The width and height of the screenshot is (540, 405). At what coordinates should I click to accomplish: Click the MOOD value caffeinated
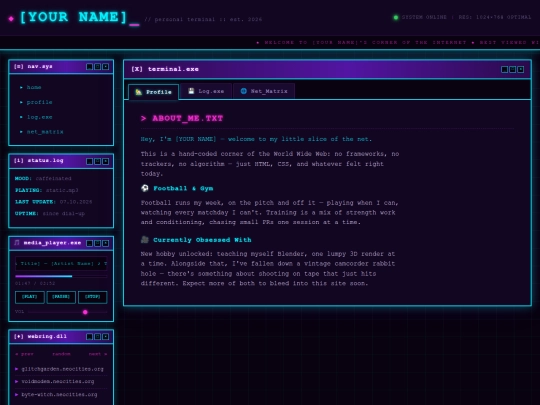click(53, 178)
